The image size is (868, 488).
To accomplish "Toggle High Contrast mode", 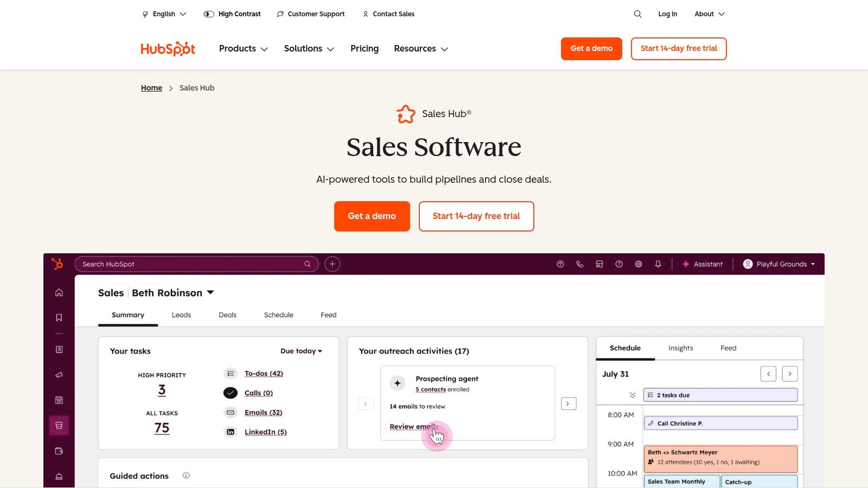I will click(x=232, y=14).
